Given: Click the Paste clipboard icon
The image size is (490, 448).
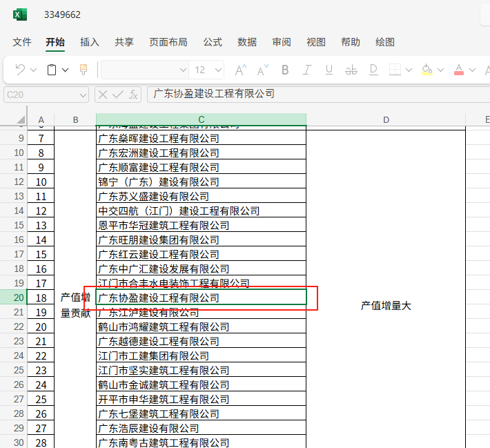Looking at the screenshot, I should [x=52, y=70].
